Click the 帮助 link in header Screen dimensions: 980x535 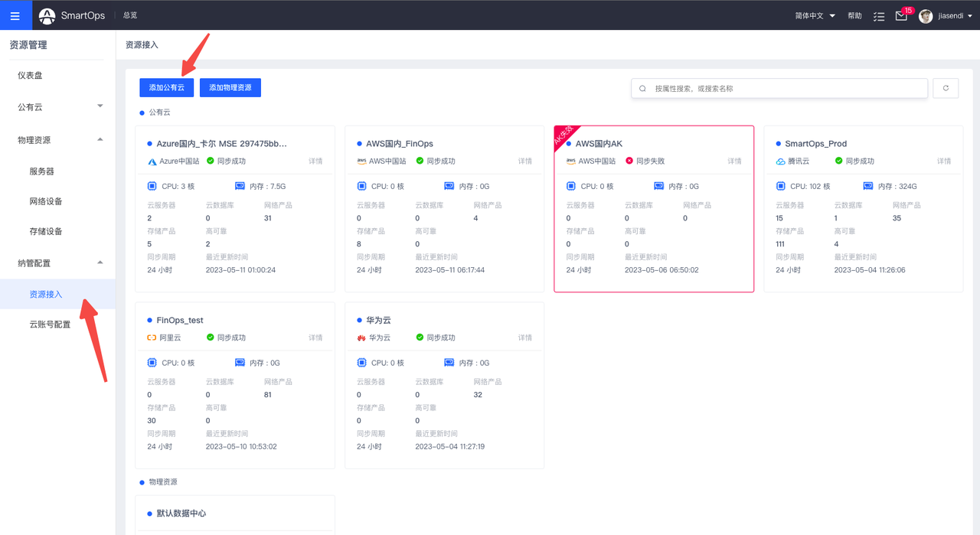(854, 16)
